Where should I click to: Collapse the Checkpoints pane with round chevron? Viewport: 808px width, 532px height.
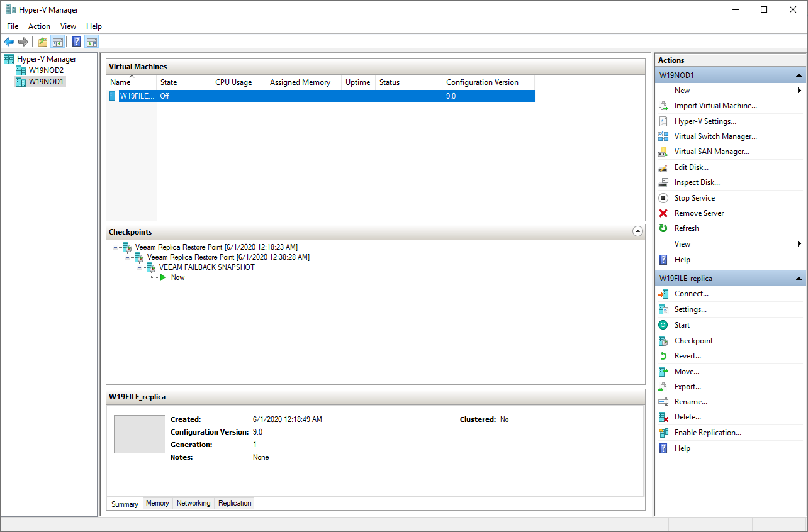(x=637, y=231)
